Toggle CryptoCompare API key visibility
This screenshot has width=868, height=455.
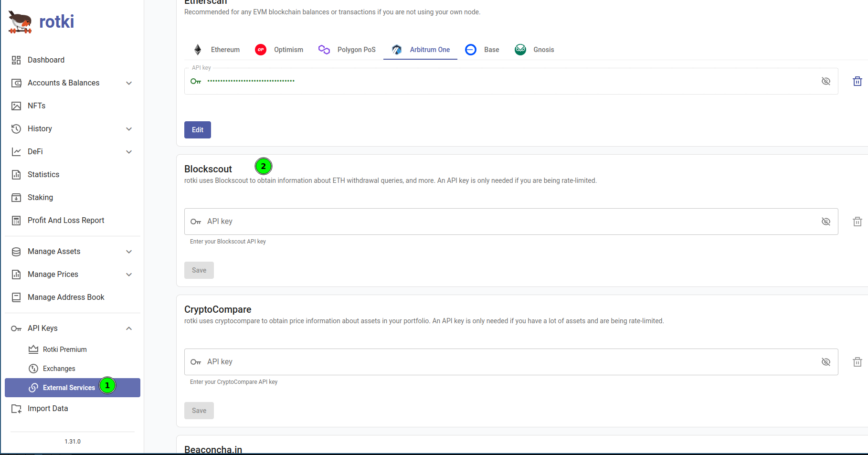click(826, 362)
